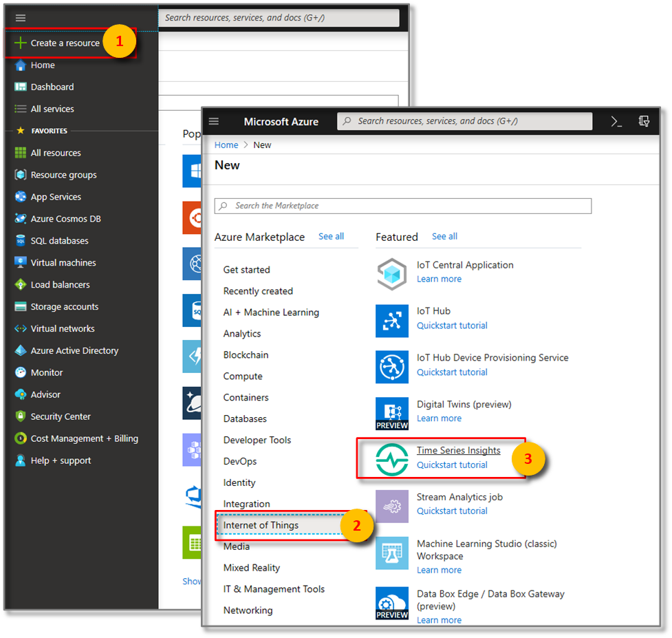The width and height of the screenshot is (672, 638).
Task: Open the Azure Active Directory icon
Action: click(20, 350)
